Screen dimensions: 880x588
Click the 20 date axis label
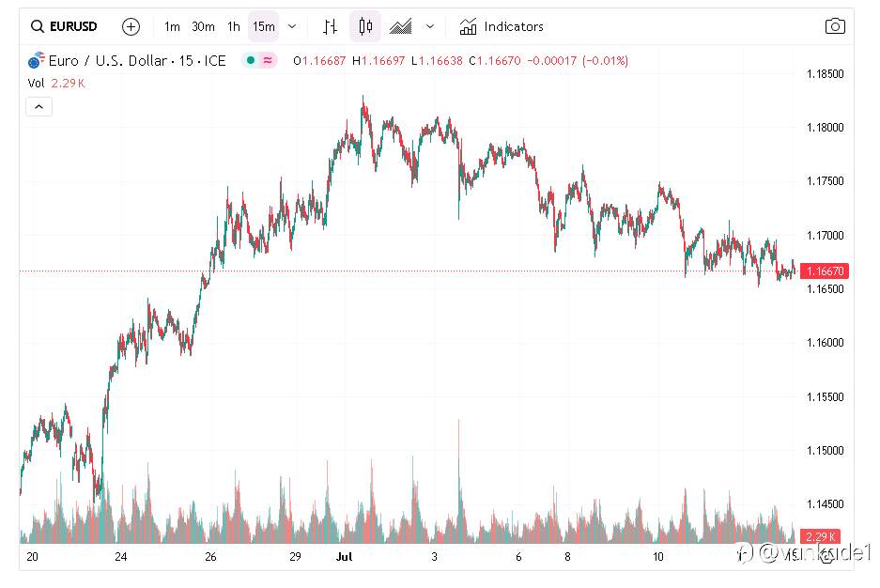click(x=33, y=557)
